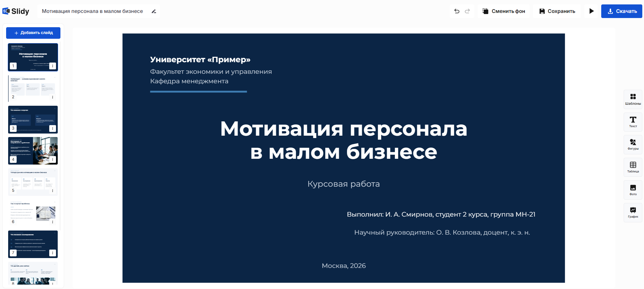The width and height of the screenshot is (644, 289).
Task: Select the 'Кафедра менеджмента' line
Action: (189, 81)
